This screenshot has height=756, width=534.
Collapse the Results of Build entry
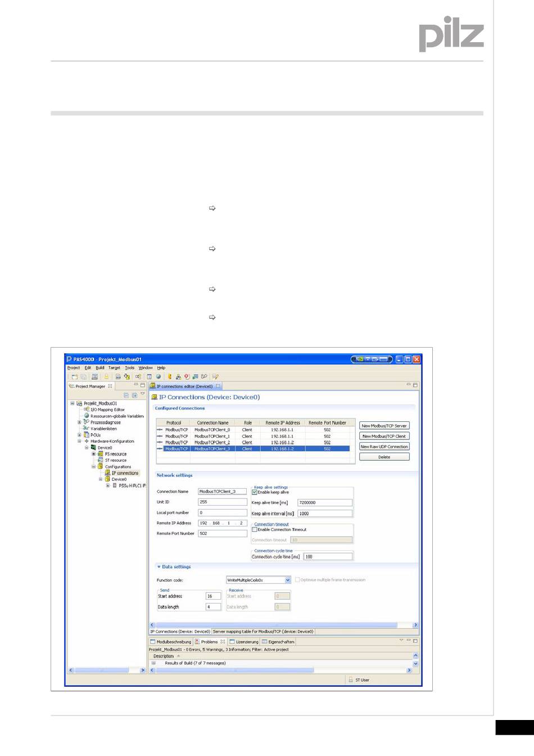tap(153, 663)
